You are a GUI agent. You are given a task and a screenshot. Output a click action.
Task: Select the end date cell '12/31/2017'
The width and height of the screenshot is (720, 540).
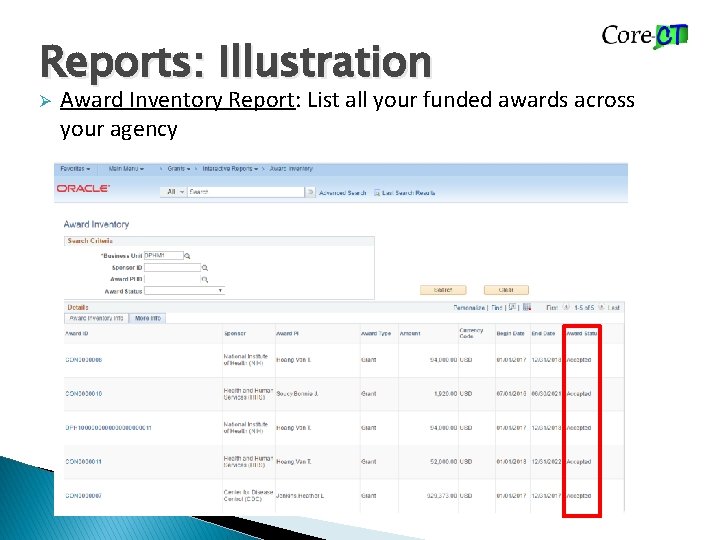click(x=546, y=495)
